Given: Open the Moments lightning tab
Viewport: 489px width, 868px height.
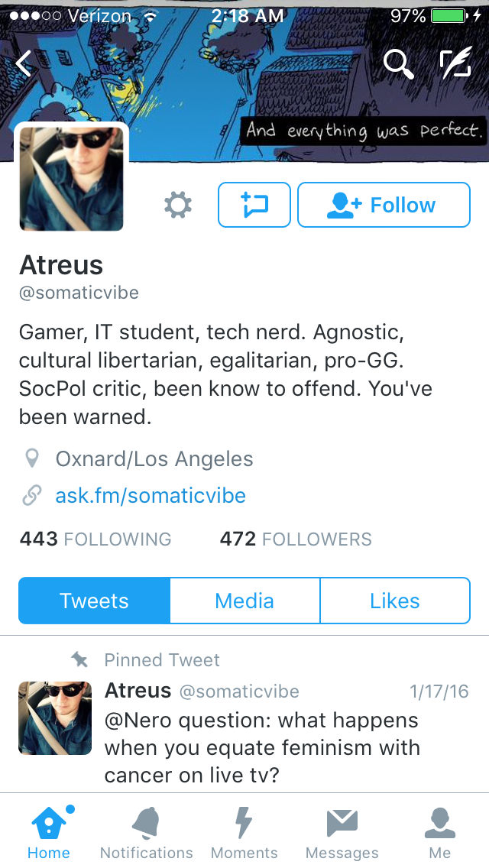Looking at the screenshot, I should coord(244,832).
